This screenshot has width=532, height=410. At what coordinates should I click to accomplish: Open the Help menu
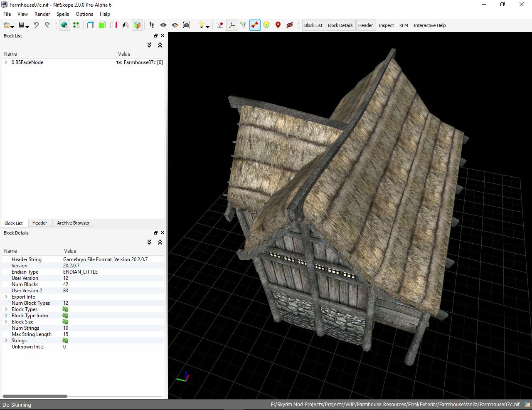pyautogui.click(x=105, y=14)
